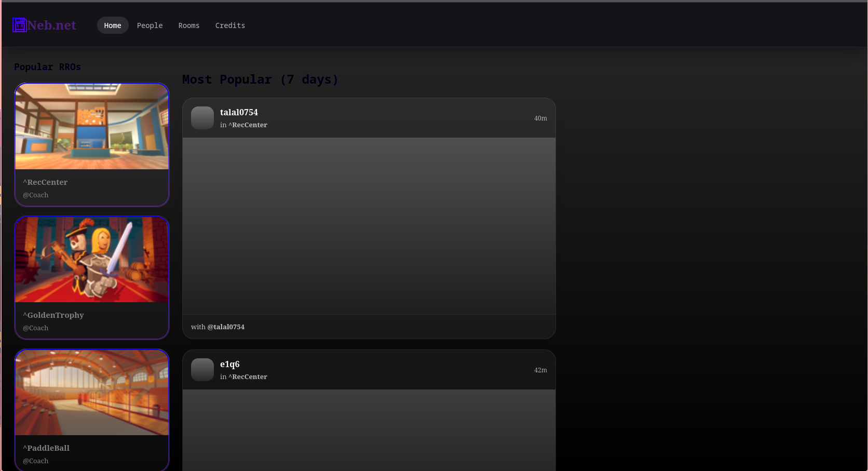Open the Neb.net home link text
Screen dimensions: 868x471
(x=52, y=25)
